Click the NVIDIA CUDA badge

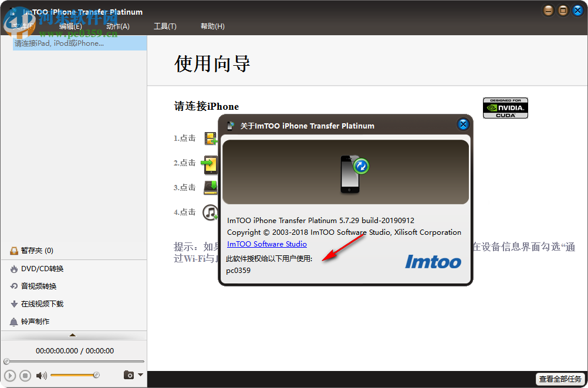(505, 107)
